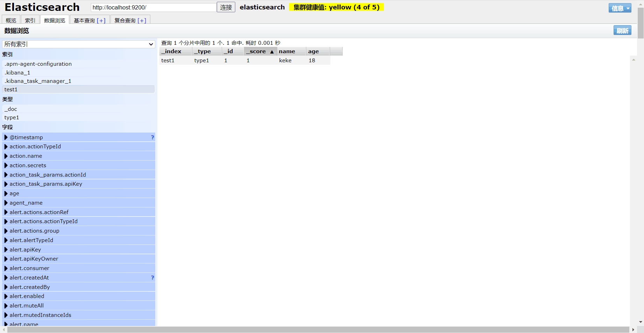Open the 数据浏览 tab
Image resolution: width=644 pixels, height=333 pixels.
[55, 20]
